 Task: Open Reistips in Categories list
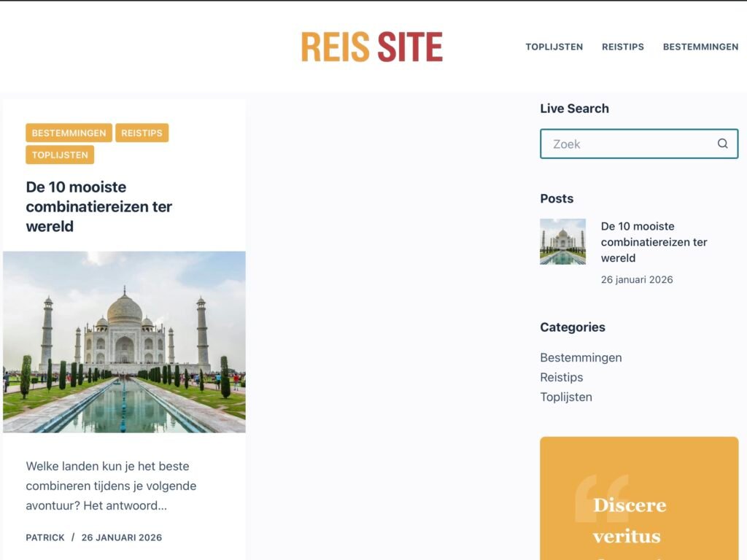pyautogui.click(x=561, y=377)
